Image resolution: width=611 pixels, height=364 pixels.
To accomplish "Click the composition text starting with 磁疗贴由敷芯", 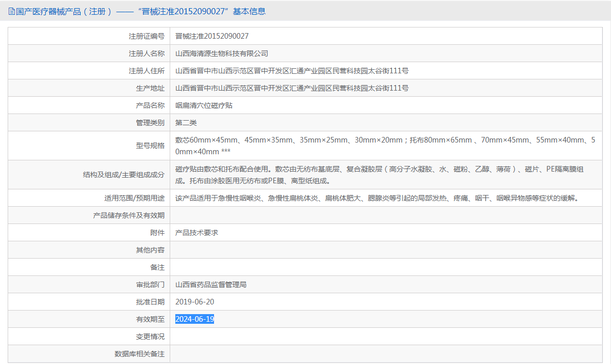I will (379, 175).
